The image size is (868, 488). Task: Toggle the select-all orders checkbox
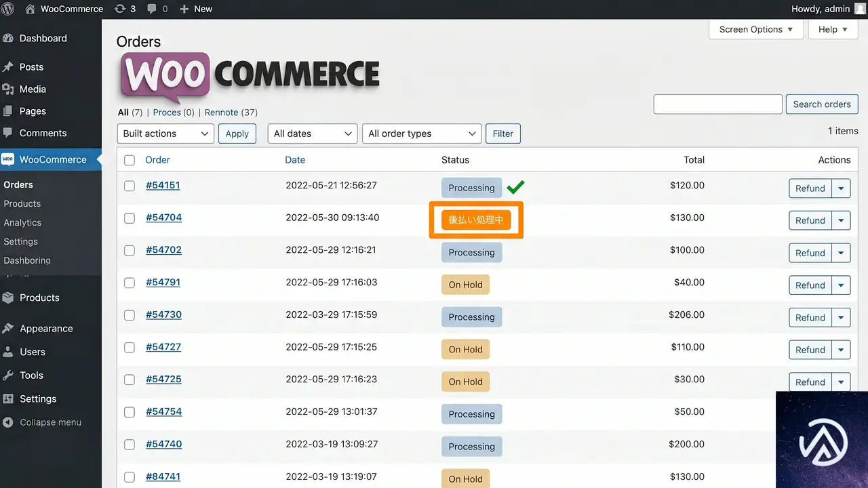point(130,161)
